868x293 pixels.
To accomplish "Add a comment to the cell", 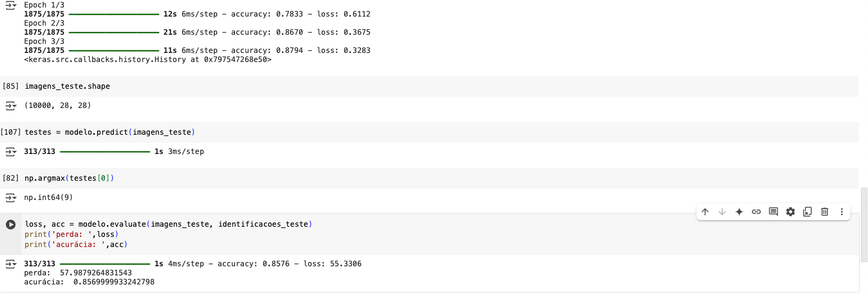I will (773, 212).
